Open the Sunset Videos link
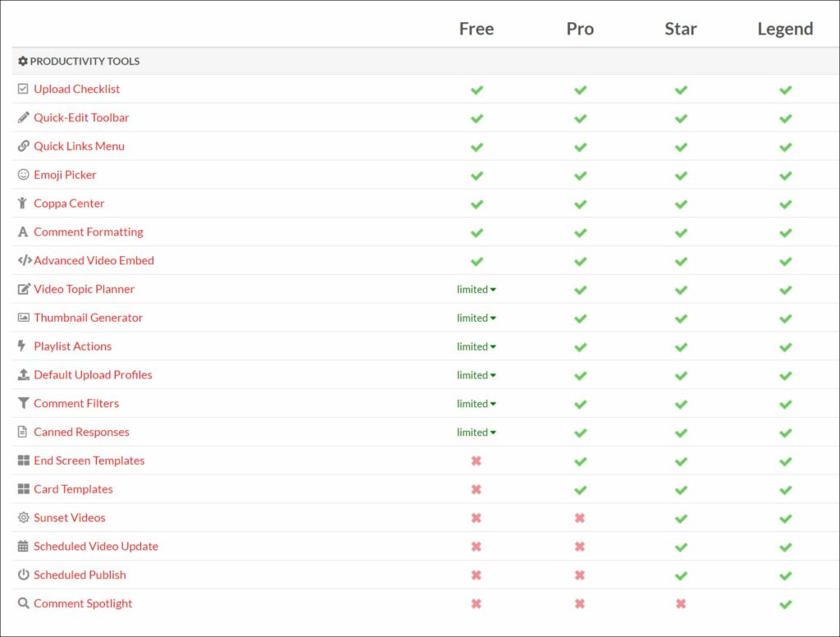 pos(69,517)
